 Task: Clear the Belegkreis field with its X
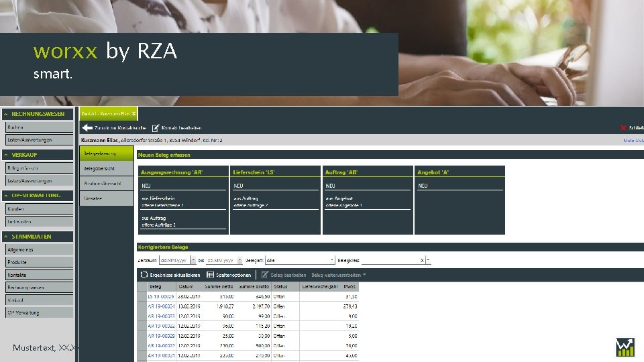pos(422,260)
